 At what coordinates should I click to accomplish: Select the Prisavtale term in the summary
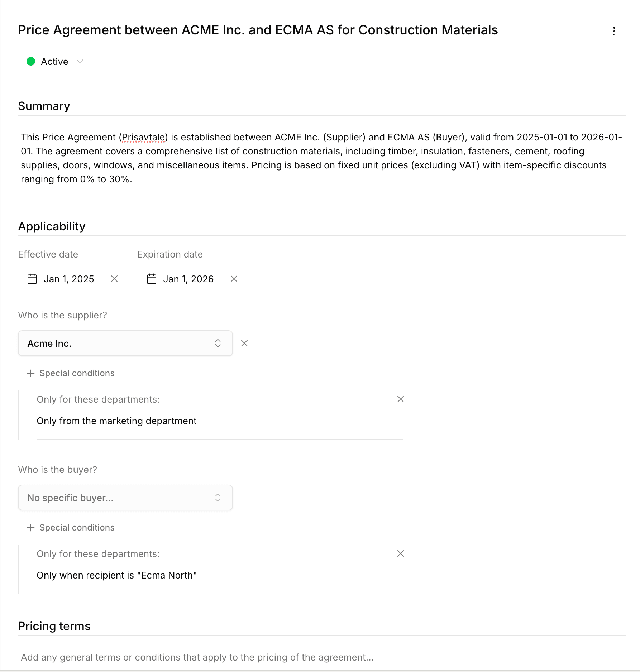tap(143, 137)
